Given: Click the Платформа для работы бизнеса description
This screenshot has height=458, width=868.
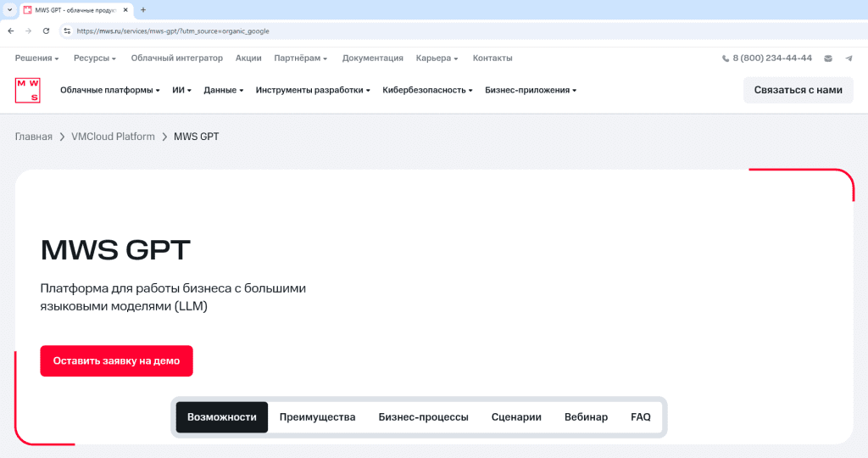Looking at the screenshot, I should pos(173,298).
